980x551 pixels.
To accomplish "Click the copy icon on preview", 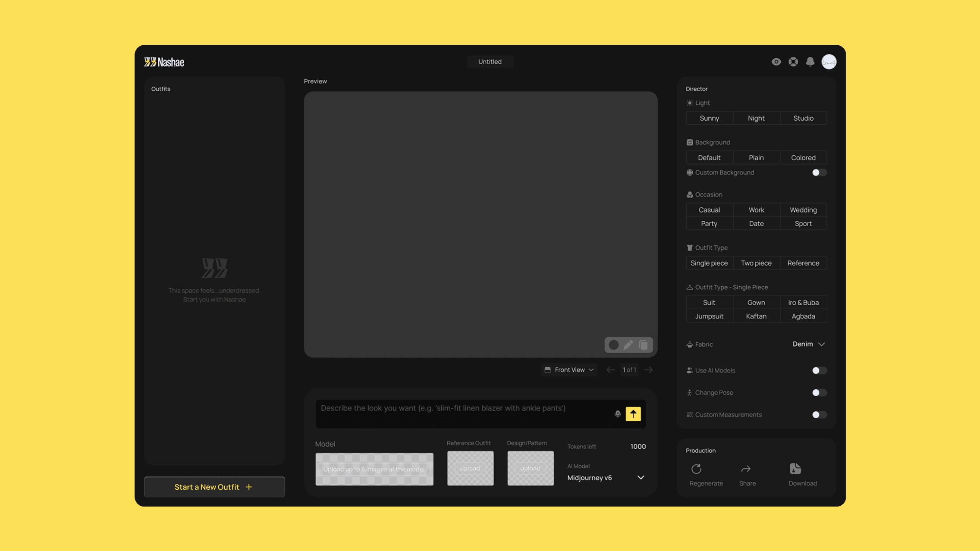I will tap(643, 345).
